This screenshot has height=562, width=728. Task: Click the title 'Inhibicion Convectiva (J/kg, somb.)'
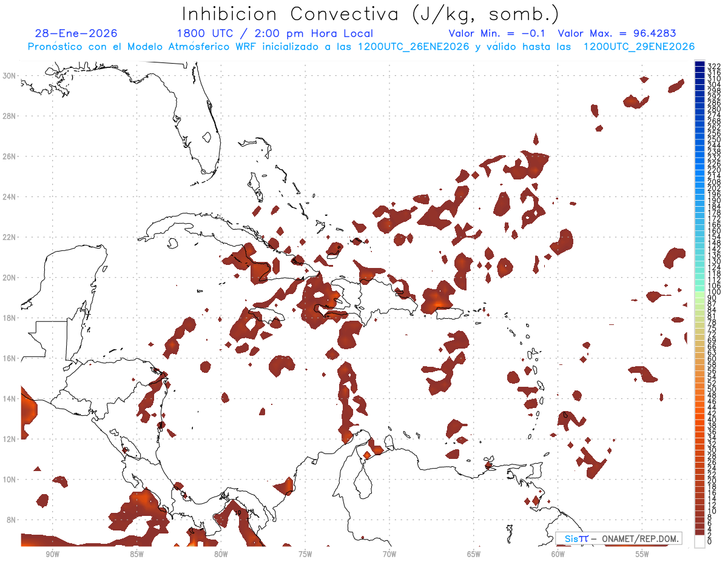(371, 14)
